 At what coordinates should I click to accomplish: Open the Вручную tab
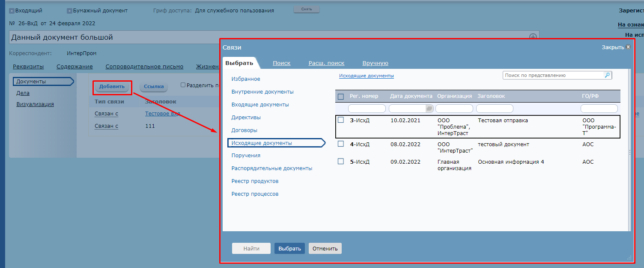[375, 63]
